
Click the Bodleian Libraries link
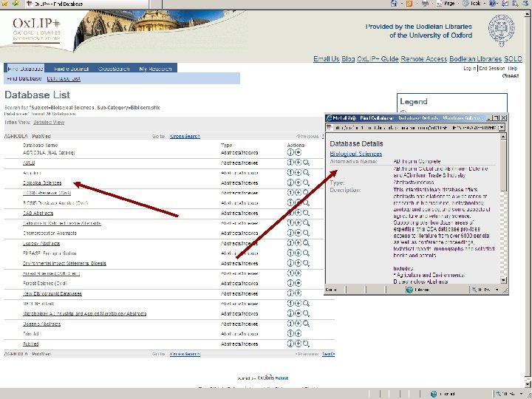[x=475, y=58]
